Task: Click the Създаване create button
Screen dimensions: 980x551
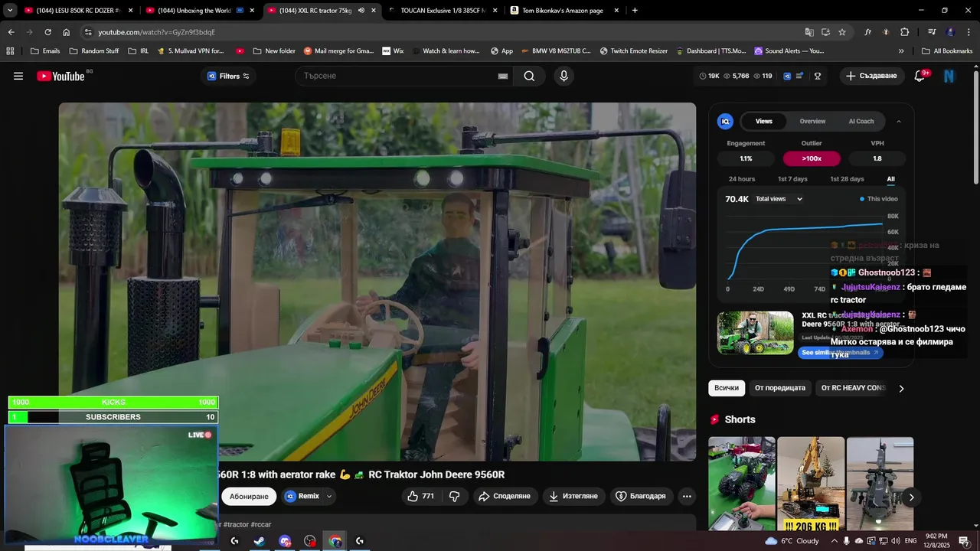Action: (871, 76)
